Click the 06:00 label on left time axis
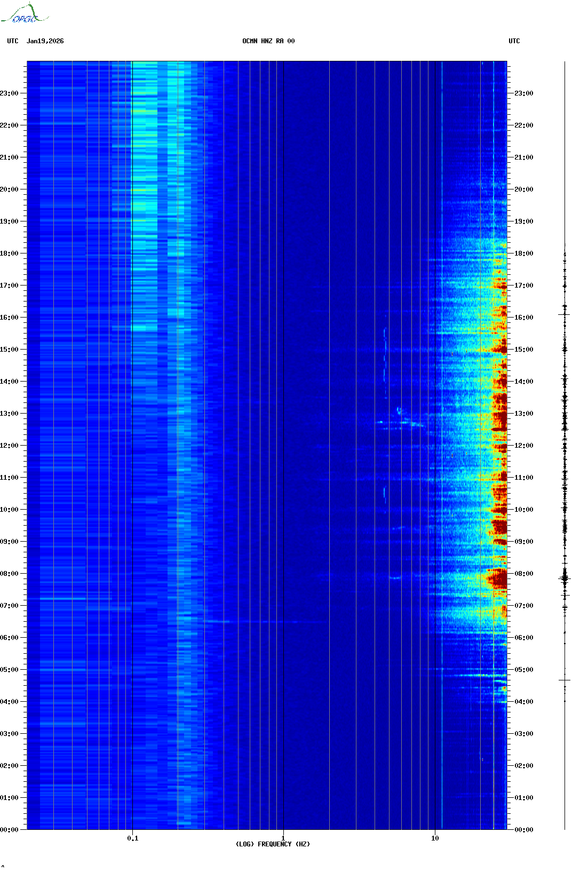This screenshot has width=588, height=872. click(9, 638)
